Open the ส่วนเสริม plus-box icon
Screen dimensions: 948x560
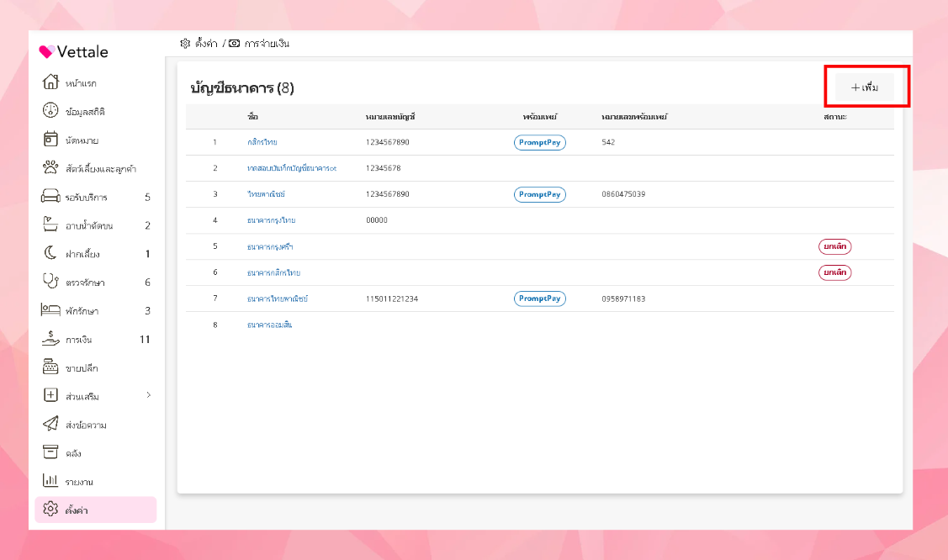[x=50, y=395]
